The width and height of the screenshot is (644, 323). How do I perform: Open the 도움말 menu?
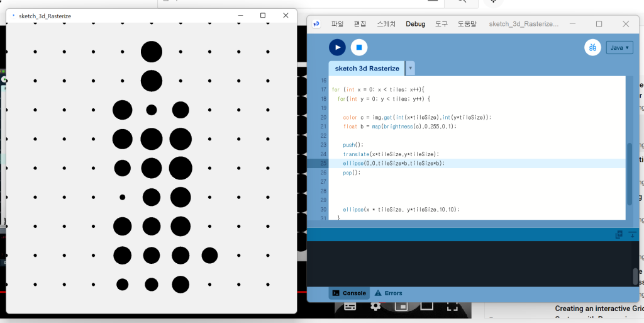coord(467,24)
